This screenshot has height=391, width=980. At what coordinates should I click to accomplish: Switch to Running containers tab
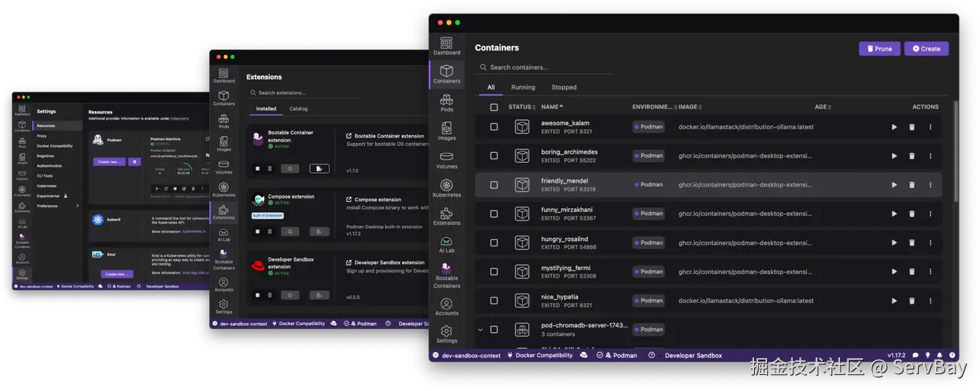coord(523,87)
